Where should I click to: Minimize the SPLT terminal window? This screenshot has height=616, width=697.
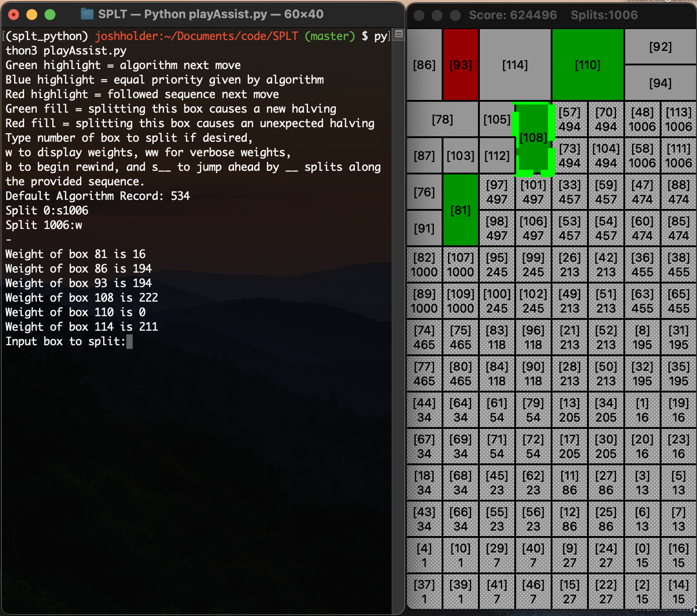coord(32,15)
